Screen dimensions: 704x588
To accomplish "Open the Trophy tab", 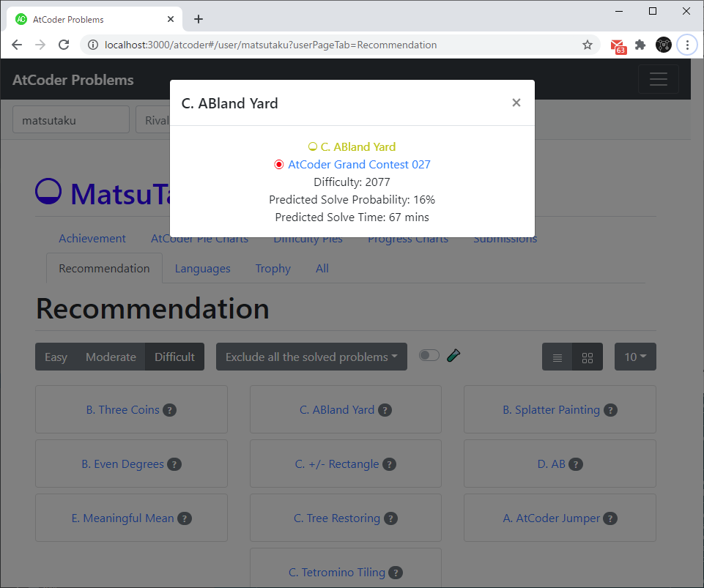I will [273, 269].
